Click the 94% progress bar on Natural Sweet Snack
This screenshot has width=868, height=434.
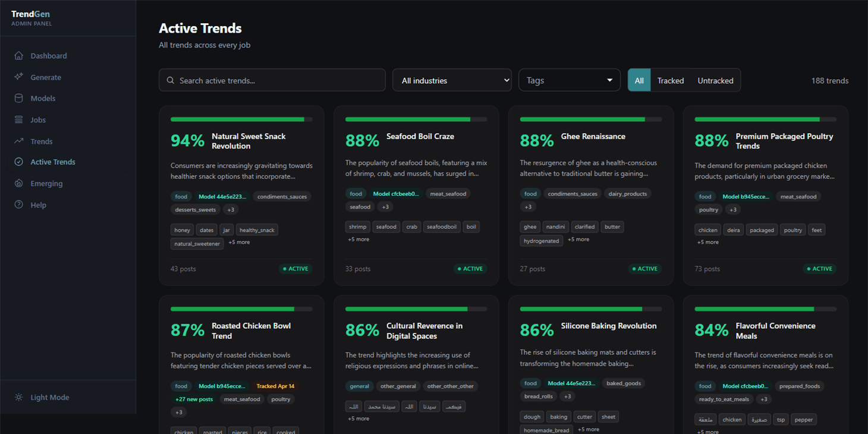point(241,119)
